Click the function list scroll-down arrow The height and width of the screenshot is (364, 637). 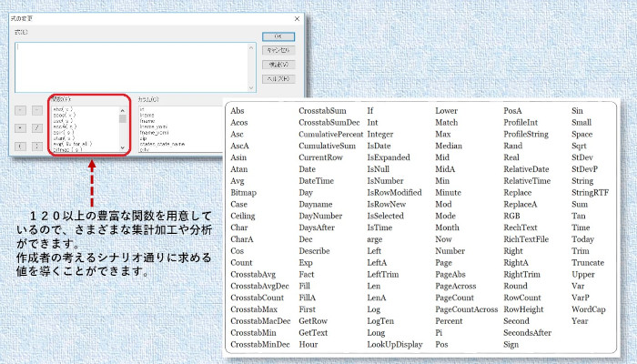(x=123, y=147)
